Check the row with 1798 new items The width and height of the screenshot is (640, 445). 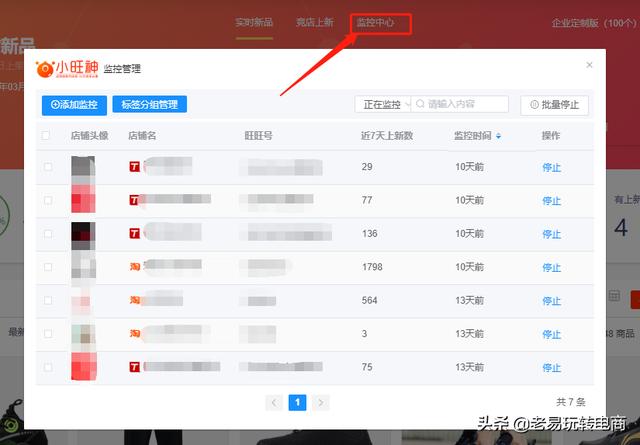[48, 267]
